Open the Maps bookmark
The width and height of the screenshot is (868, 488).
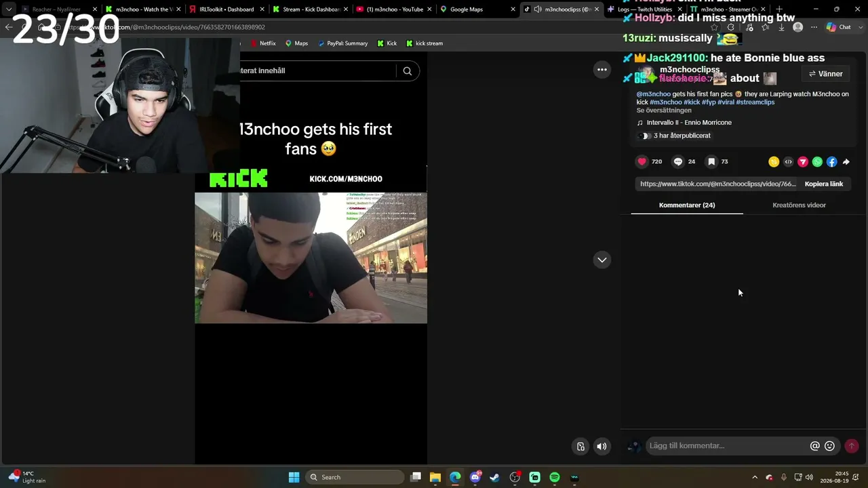tap(296, 43)
